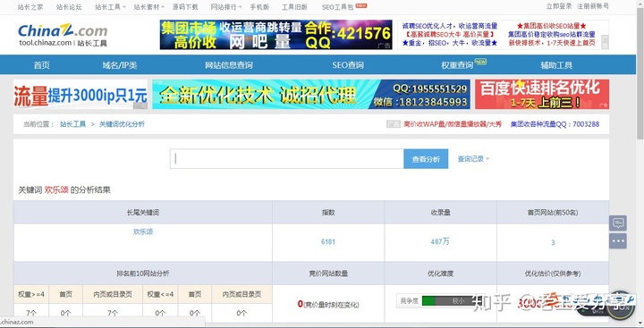
Task: Select the 网站信息查询 navigation tab
Action: tap(229, 65)
